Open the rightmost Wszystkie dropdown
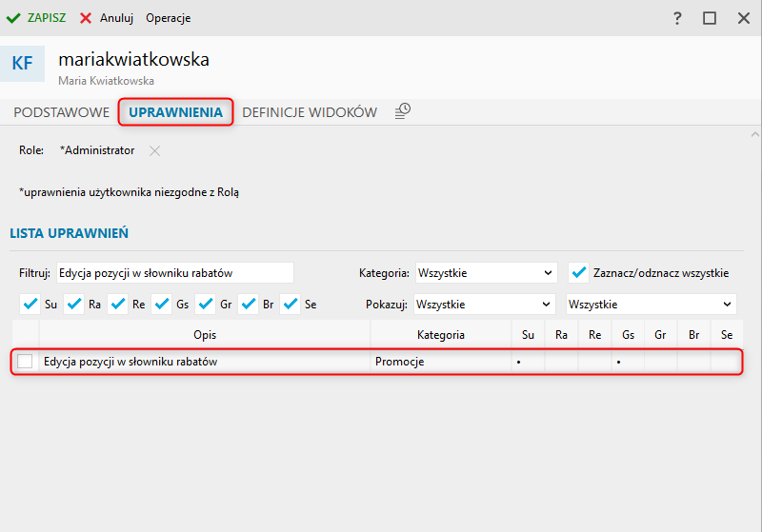The height and width of the screenshot is (532, 762). pyautogui.click(x=652, y=305)
